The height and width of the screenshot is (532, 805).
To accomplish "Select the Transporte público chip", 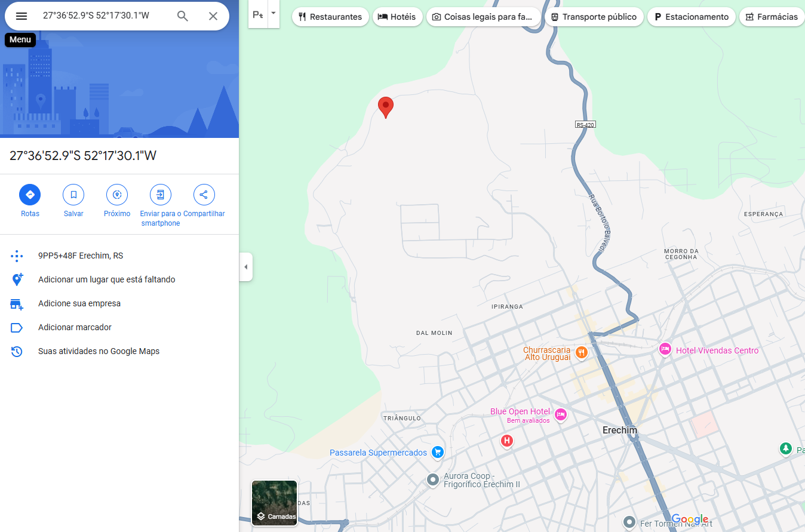I will 594,17.
